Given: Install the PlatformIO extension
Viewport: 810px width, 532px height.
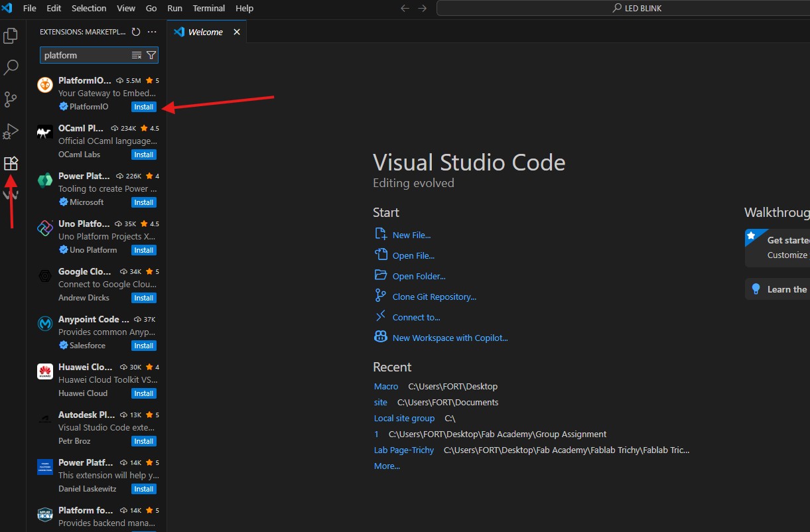Looking at the screenshot, I should [x=144, y=107].
